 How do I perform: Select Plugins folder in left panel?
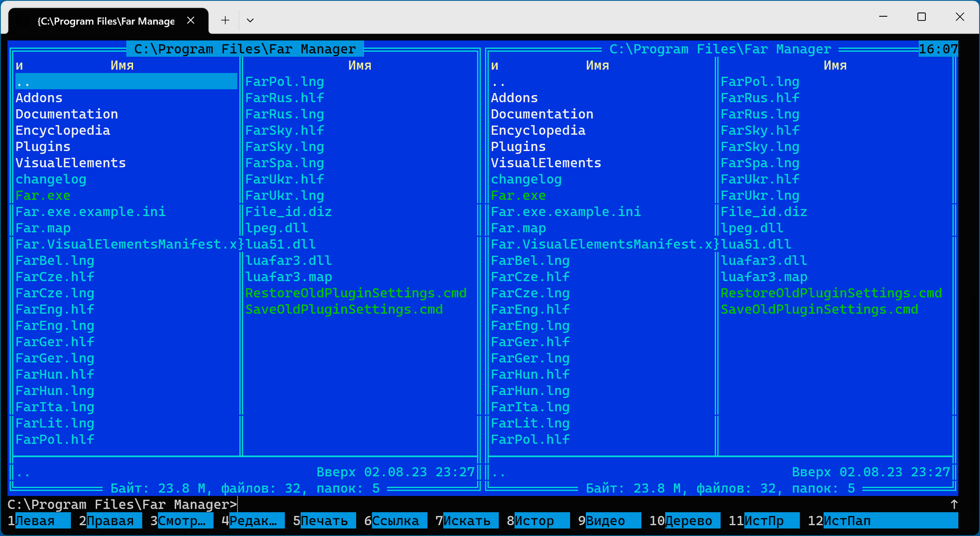tap(43, 146)
